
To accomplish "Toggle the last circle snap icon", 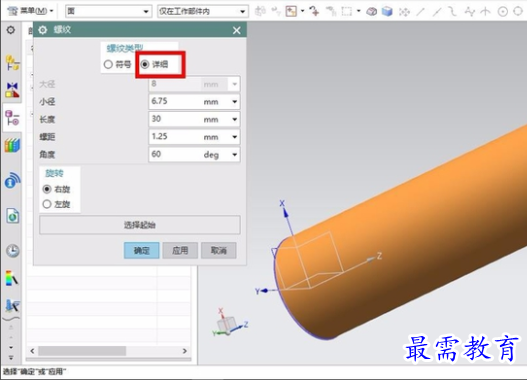I will pos(518,11).
